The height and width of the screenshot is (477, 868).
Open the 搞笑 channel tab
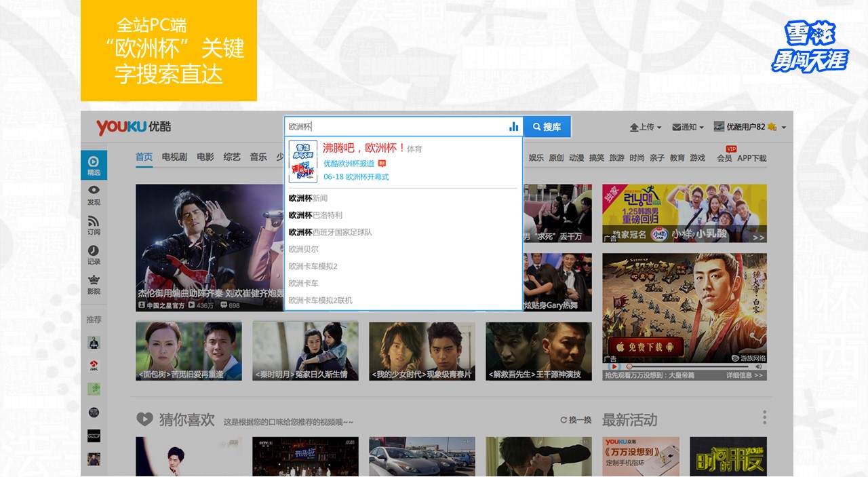click(597, 158)
